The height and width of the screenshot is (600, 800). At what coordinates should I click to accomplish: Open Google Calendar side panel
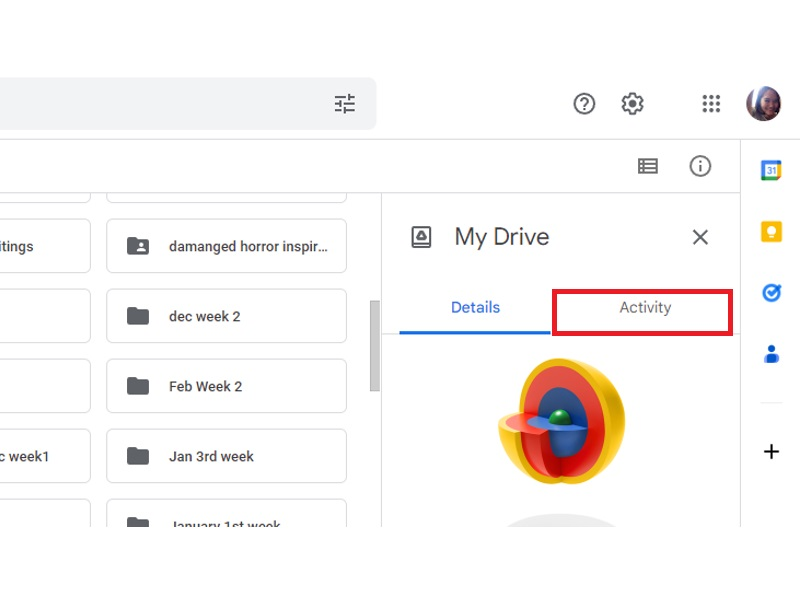coord(771,170)
